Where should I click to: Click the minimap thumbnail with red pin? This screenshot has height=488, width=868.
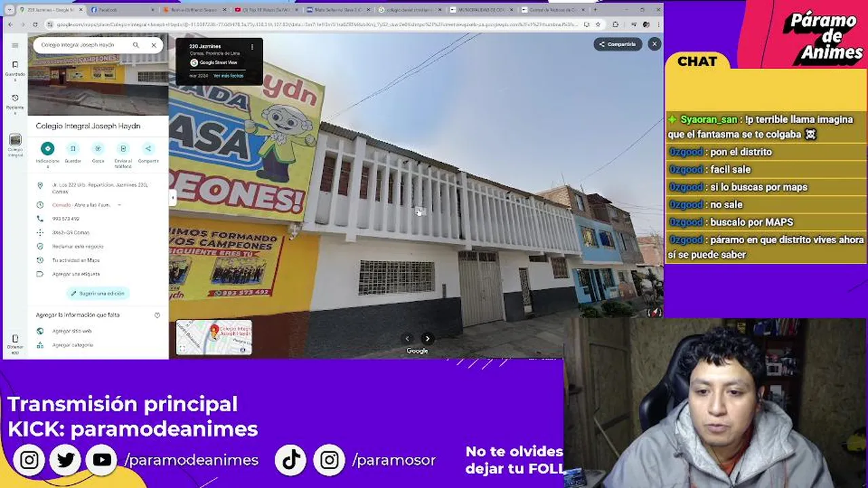[214, 337]
